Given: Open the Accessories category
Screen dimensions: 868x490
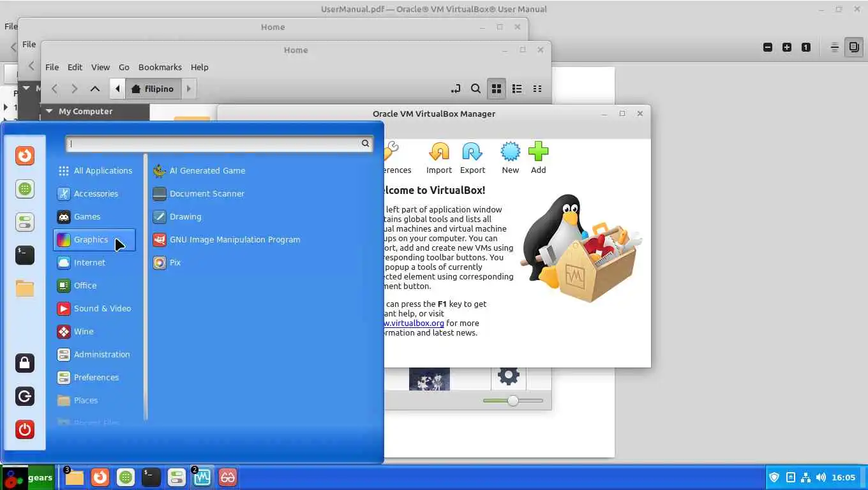Looking at the screenshot, I should pyautogui.click(x=94, y=193).
